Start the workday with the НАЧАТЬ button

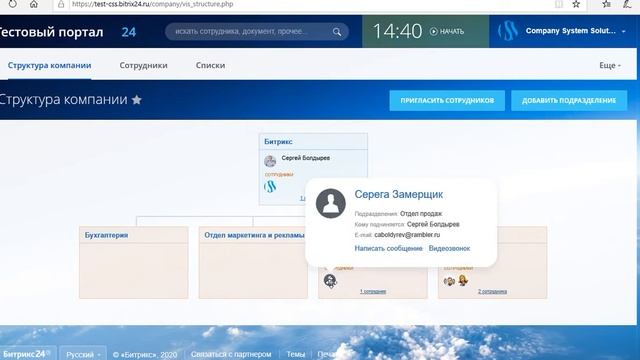point(447,31)
